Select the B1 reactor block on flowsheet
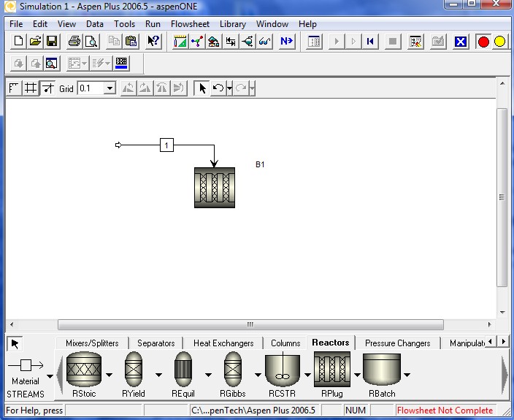This screenshot has width=514, height=420. 215,188
